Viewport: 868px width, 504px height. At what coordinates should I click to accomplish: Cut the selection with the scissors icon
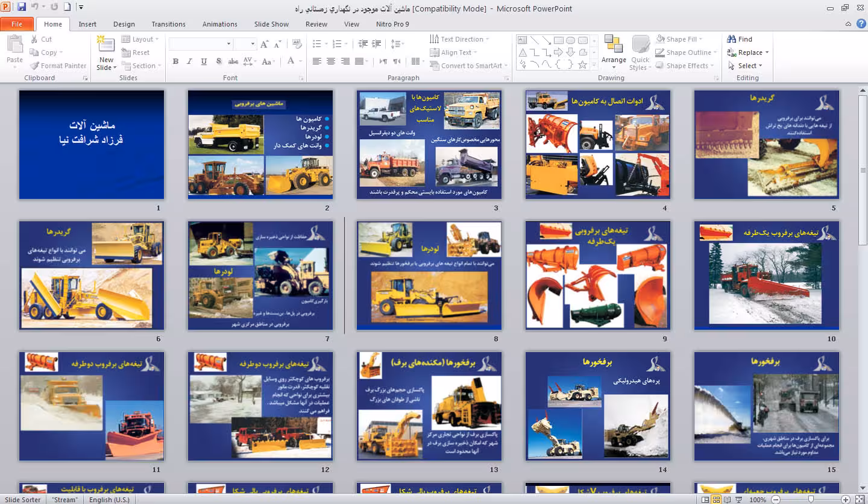35,39
